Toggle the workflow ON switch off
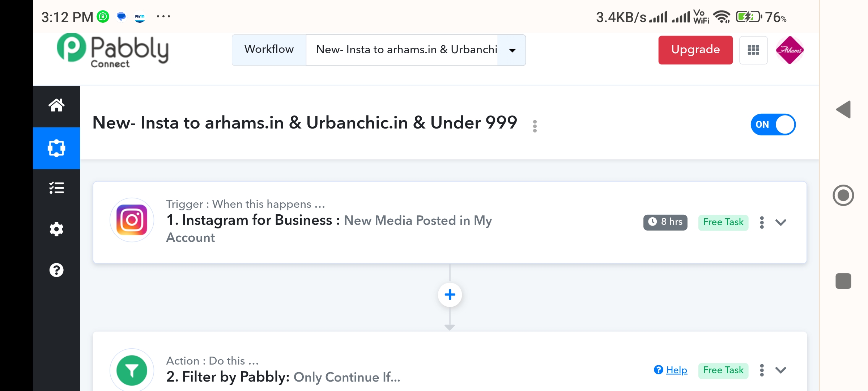Screen dimensions: 868x391 [773, 124]
